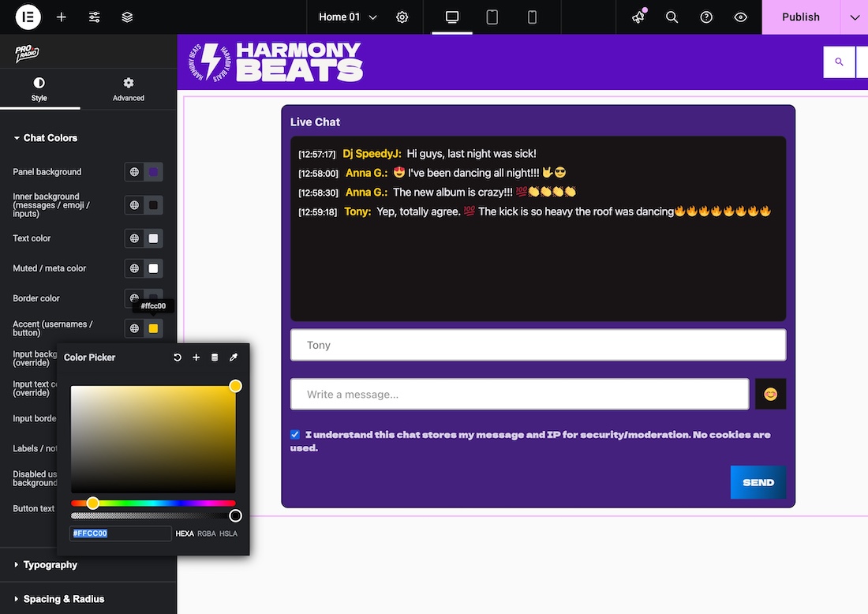Switch to tablet responsive view

(x=492, y=17)
